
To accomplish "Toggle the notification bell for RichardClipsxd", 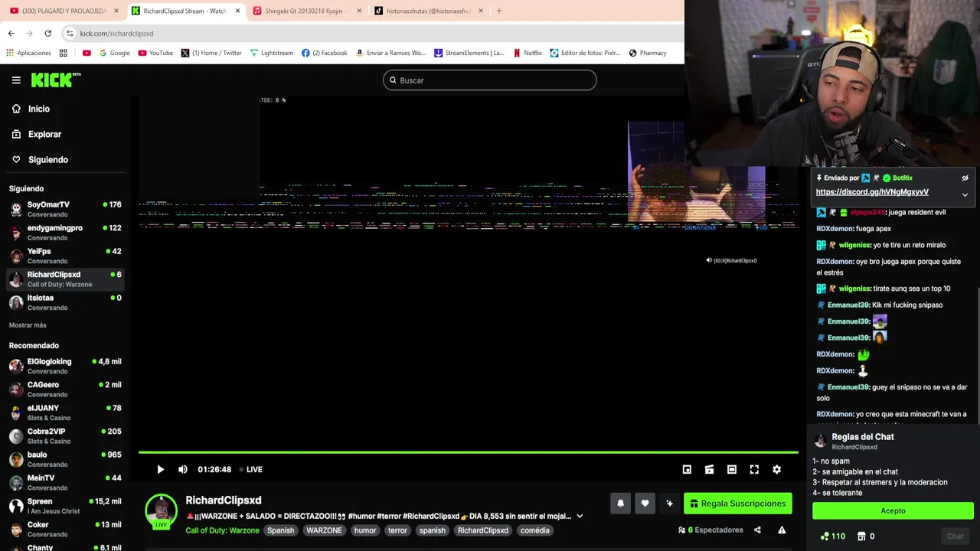I will pos(620,503).
